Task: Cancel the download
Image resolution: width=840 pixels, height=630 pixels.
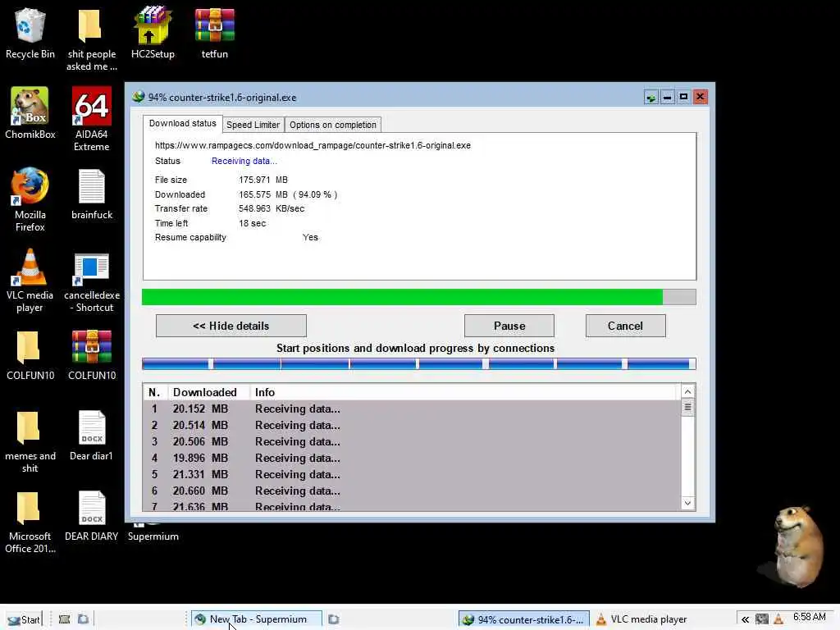Action: coord(625,326)
